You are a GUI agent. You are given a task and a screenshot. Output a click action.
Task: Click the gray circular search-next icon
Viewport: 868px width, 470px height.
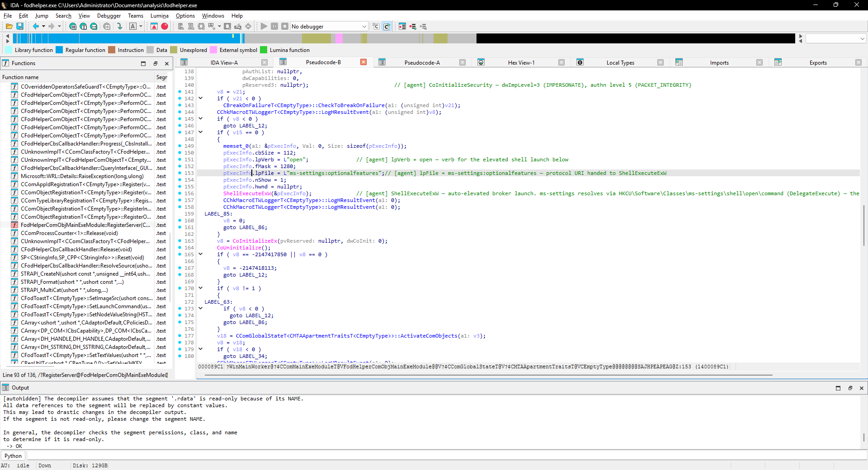(x=107, y=26)
